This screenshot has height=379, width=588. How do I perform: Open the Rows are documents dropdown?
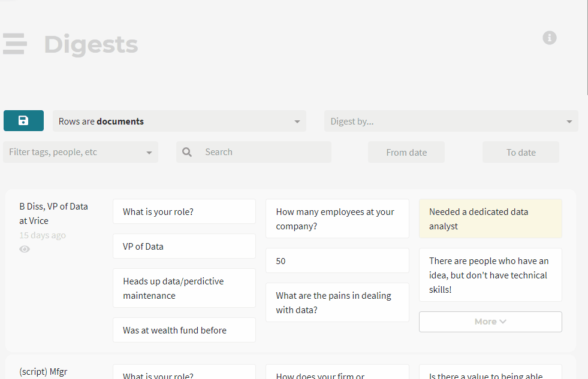(x=179, y=121)
